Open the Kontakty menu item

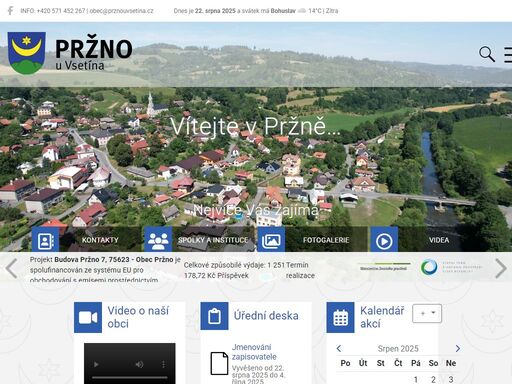pos(100,240)
